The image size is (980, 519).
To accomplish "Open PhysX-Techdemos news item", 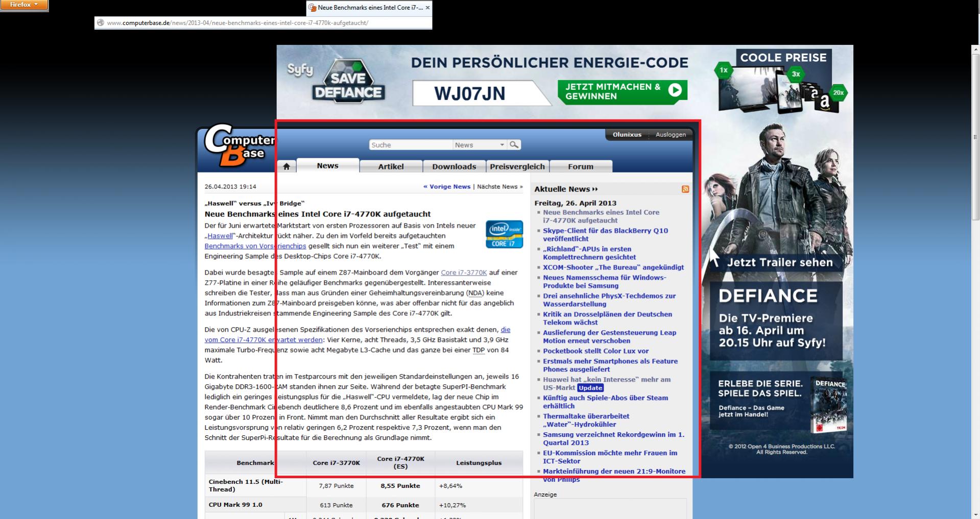I will 609,300.
